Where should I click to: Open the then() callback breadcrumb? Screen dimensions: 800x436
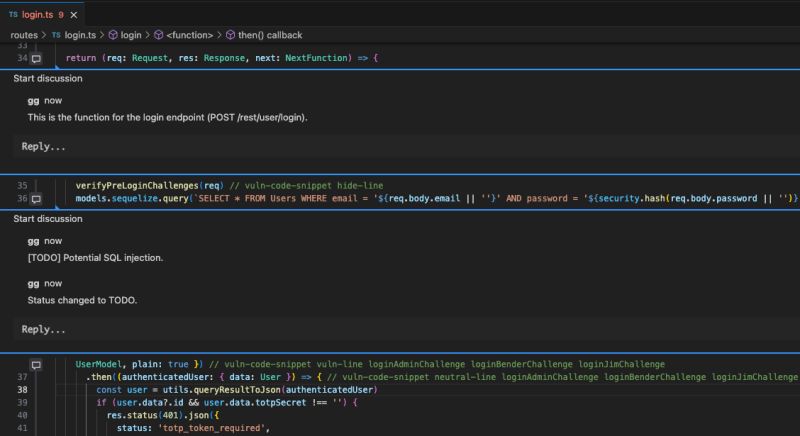pyautogui.click(x=270, y=35)
